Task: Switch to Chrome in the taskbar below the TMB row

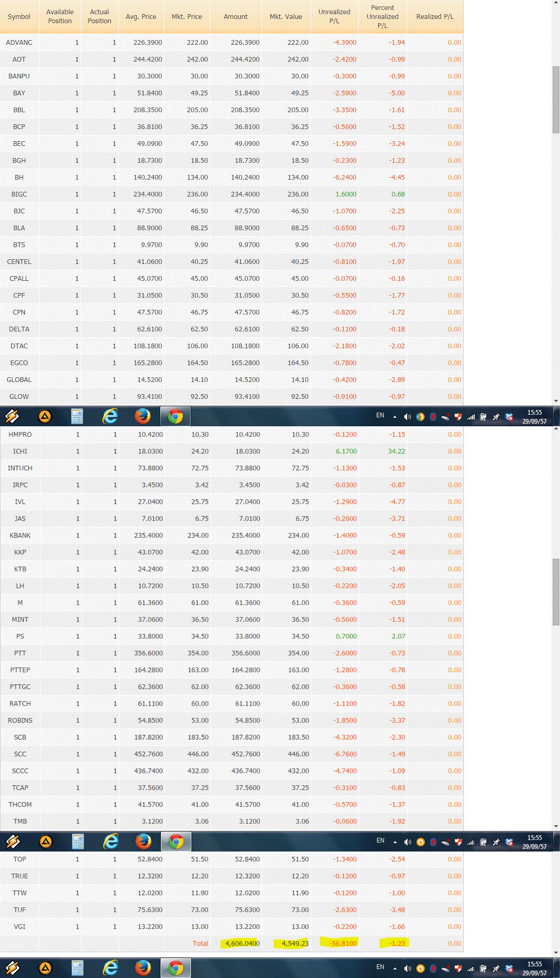Action: [x=176, y=842]
